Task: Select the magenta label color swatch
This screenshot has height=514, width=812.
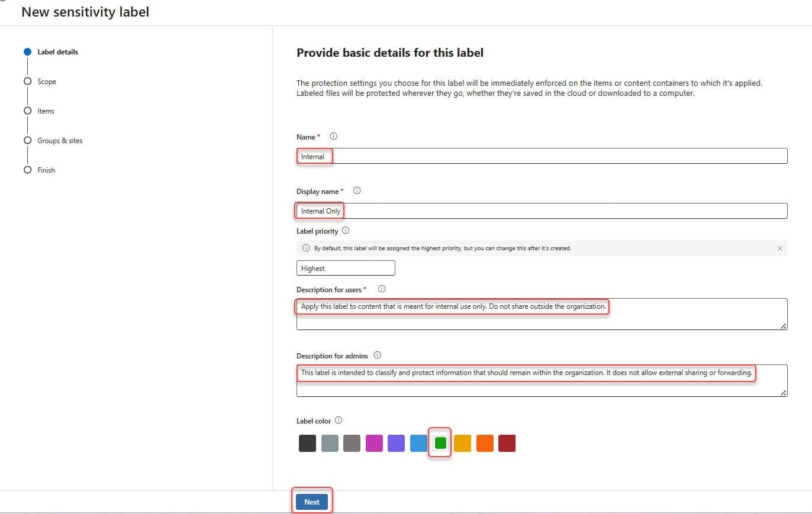Action: pos(374,443)
